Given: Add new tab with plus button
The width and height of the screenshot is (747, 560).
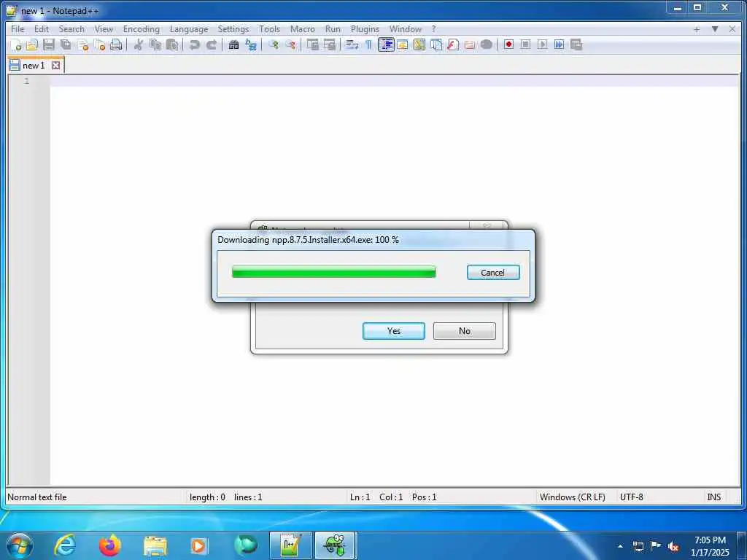Looking at the screenshot, I should click(x=697, y=29).
